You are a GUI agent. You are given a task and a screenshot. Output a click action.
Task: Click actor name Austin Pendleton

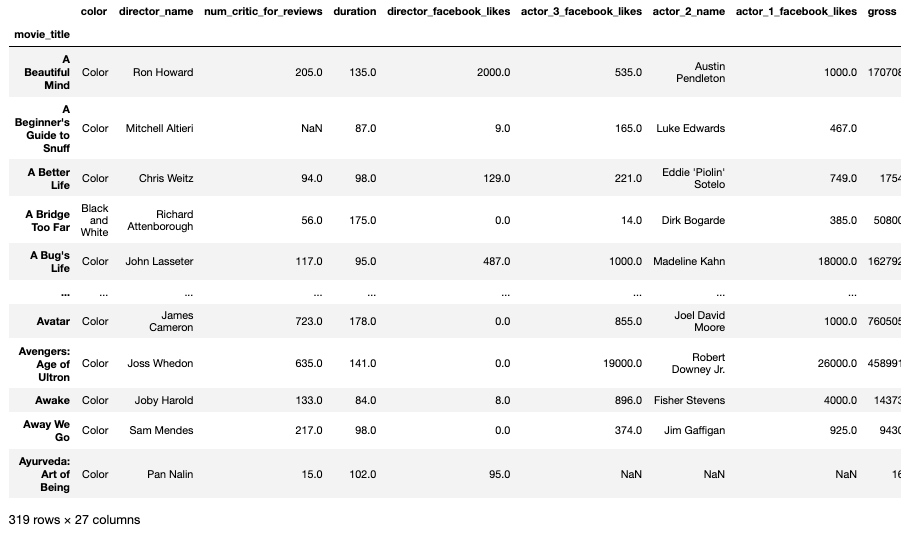(701, 72)
